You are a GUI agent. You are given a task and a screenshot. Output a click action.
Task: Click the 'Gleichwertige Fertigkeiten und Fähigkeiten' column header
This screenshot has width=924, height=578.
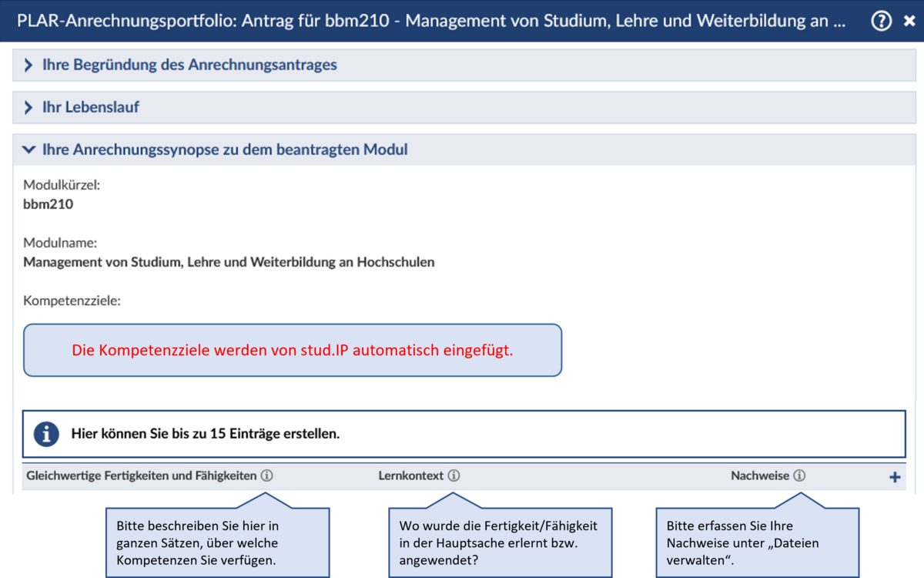click(x=141, y=476)
